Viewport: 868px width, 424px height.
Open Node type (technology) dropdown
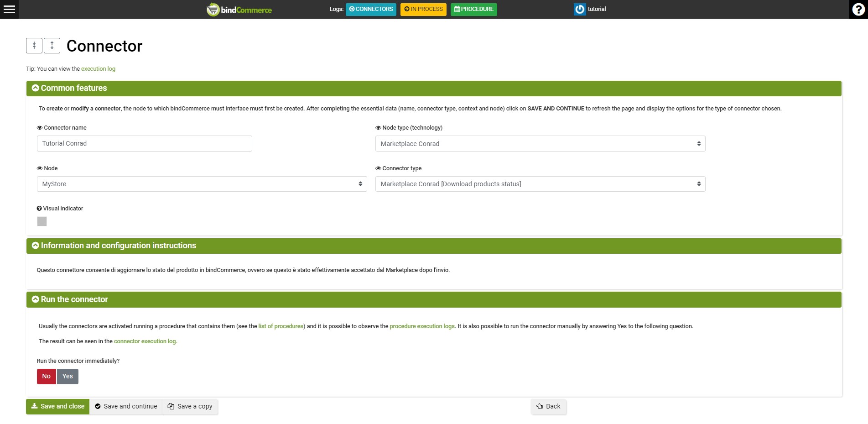[540, 144]
